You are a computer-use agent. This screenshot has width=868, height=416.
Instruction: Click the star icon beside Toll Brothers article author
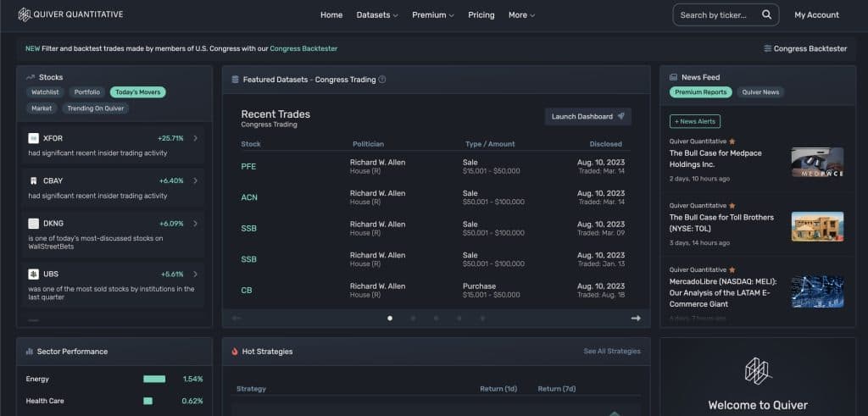[732, 206]
